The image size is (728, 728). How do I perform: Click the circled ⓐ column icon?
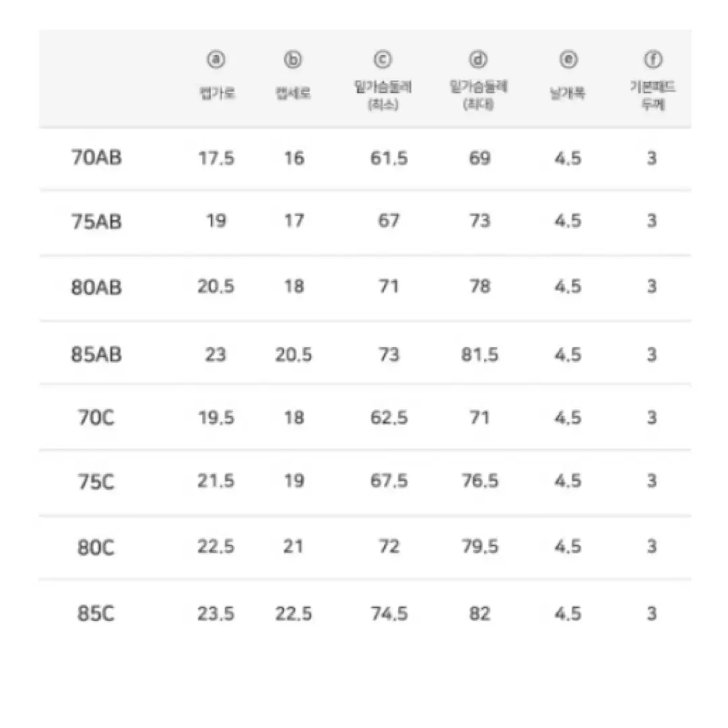click(216, 59)
